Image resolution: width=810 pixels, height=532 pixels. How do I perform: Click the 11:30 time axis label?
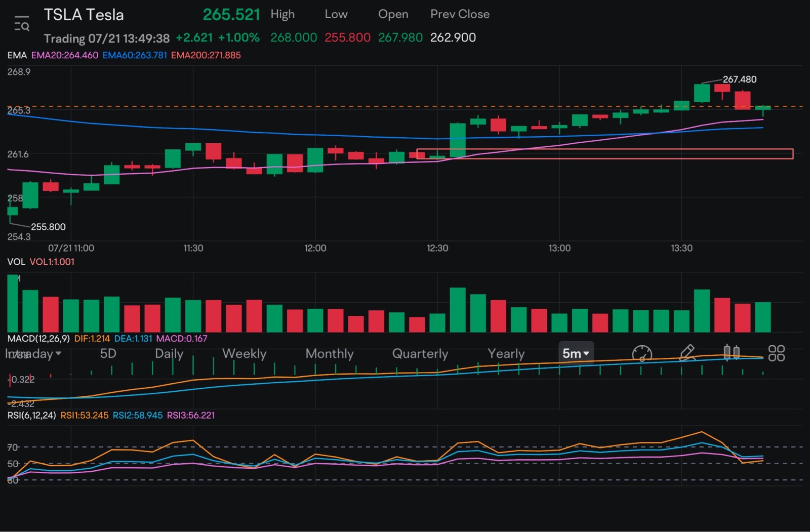coord(193,248)
